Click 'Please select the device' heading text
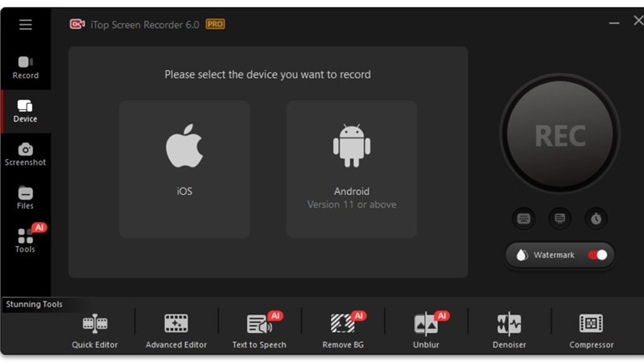 [268, 75]
